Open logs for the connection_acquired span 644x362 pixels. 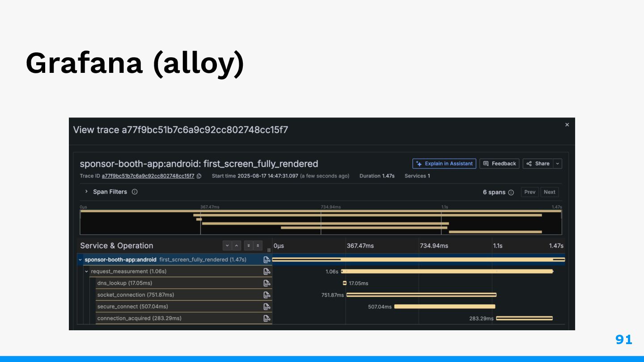pos(267,318)
